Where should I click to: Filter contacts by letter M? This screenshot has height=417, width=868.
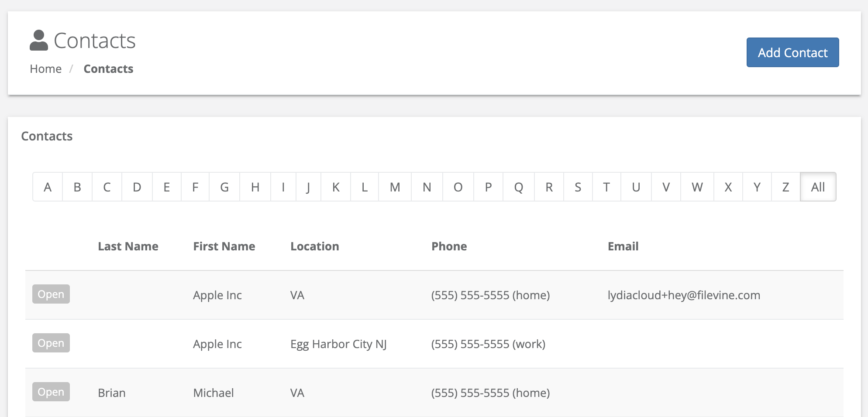[x=395, y=187]
